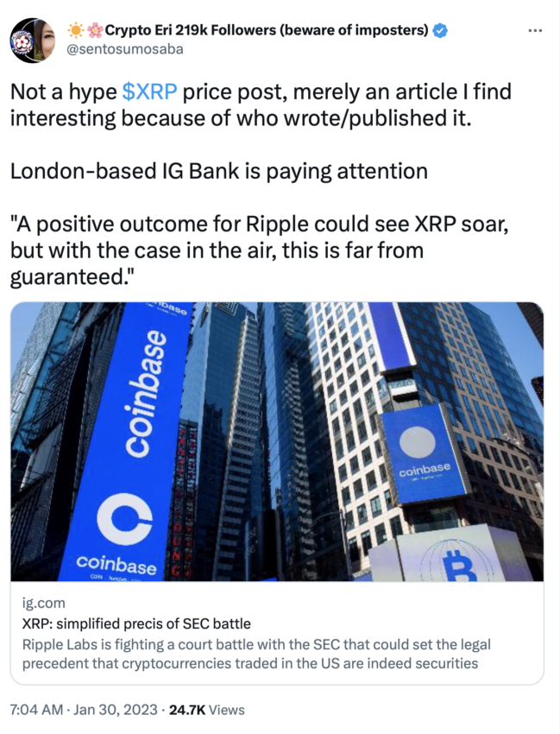Click the Jan 30, 2023 date
The image size is (560, 734).
tap(116, 710)
